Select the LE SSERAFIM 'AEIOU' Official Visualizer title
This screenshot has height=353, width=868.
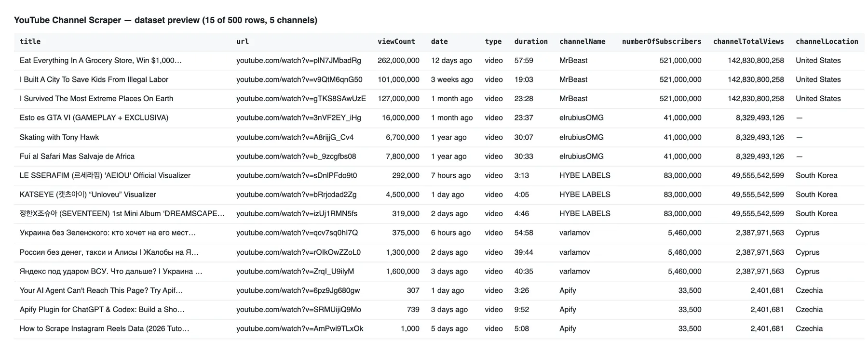(x=105, y=175)
